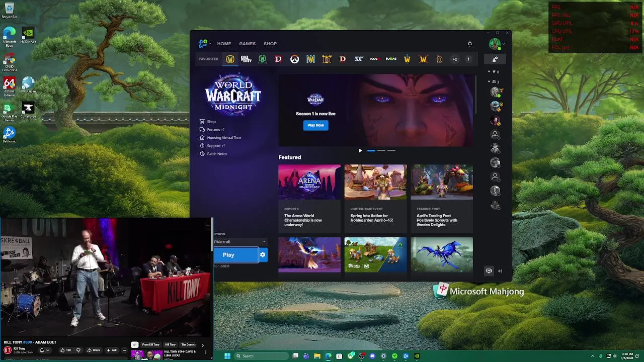The width and height of the screenshot is (644, 362).
Task: Open more actions menu under the video
Action: 124,350
